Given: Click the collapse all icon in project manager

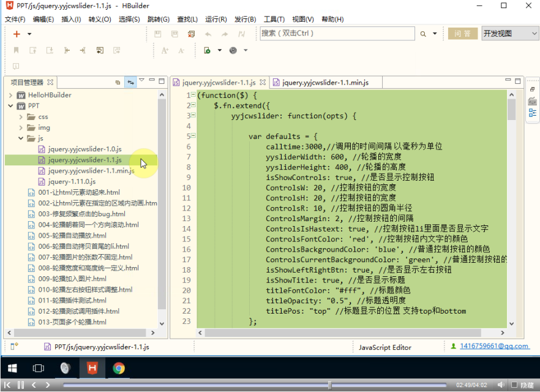Looking at the screenshot, I should (x=118, y=81).
